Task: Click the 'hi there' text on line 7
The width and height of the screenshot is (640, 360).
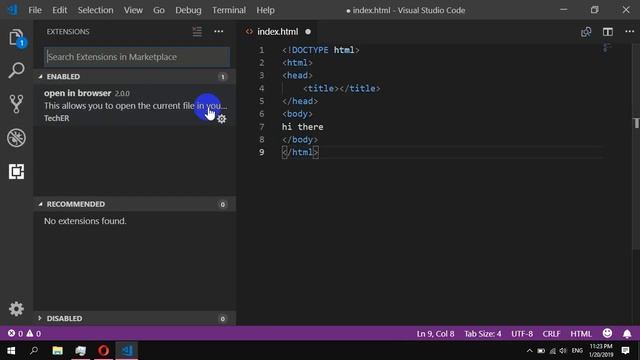Action: pyautogui.click(x=302, y=127)
